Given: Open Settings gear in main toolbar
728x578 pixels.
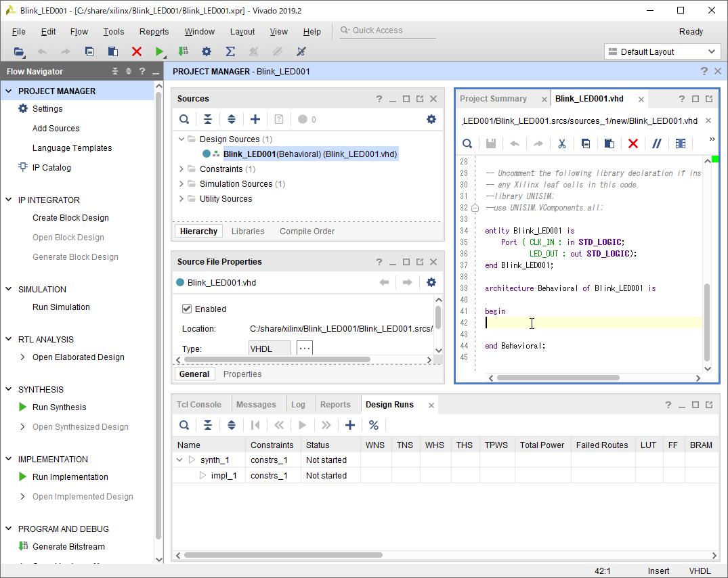Looking at the screenshot, I should [207, 51].
